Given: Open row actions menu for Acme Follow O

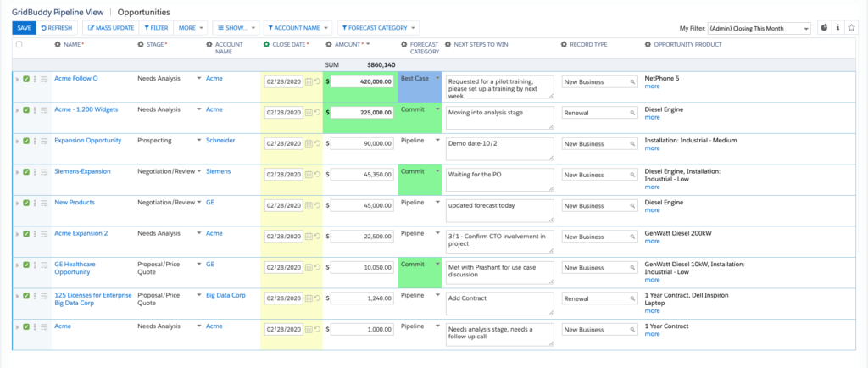Looking at the screenshot, I should tap(35, 79).
